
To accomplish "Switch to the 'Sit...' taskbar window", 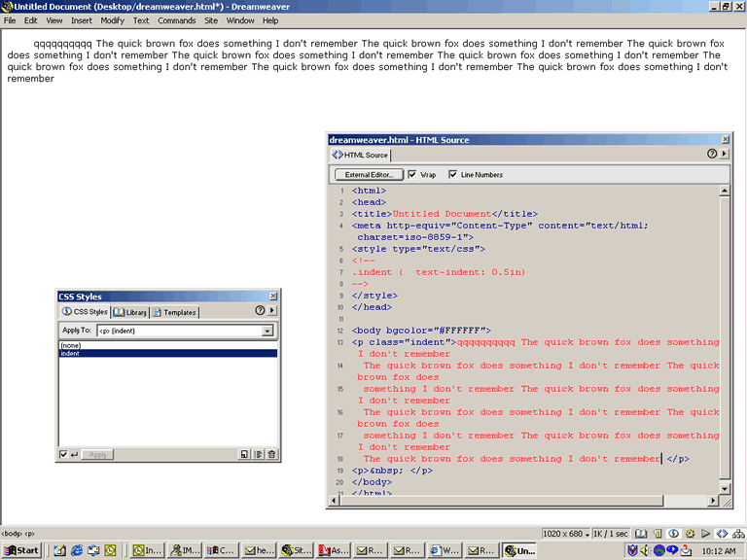I will pyautogui.click(x=296, y=550).
